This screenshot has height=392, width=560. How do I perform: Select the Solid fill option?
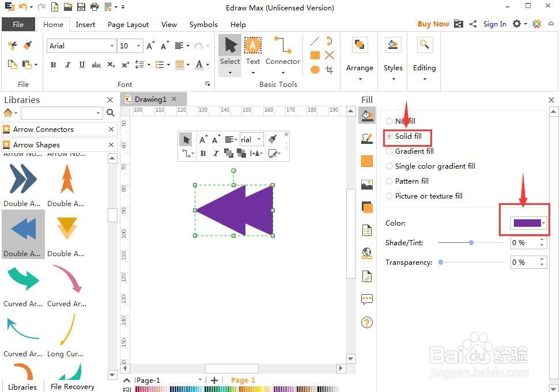pos(404,136)
